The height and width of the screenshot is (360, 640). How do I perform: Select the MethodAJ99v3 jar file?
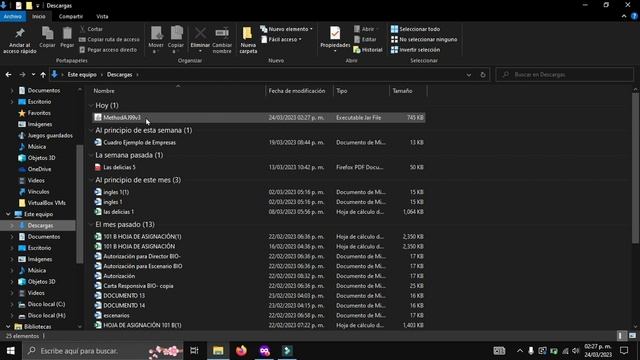(x=259, y=118)
